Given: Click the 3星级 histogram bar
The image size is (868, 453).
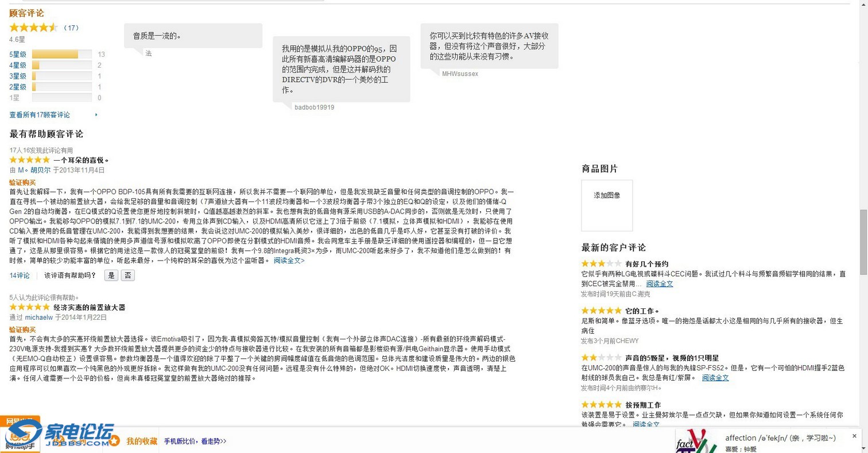Looking at the screenshot, I should (62, 76).
